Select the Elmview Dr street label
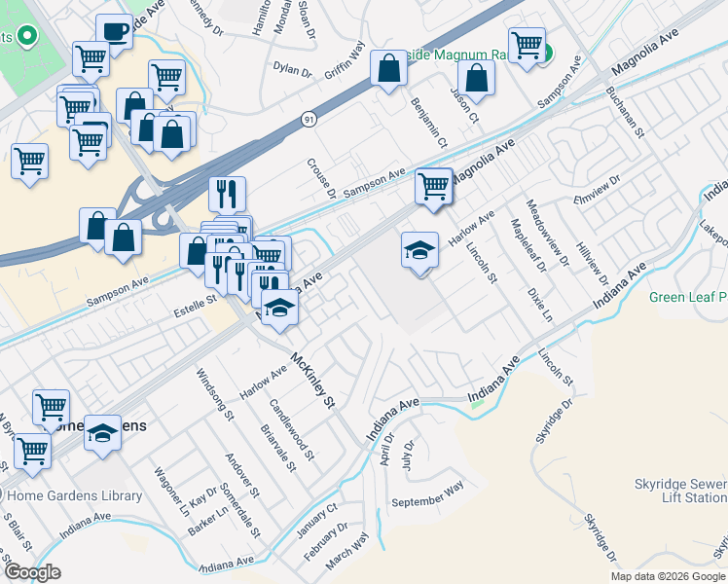This screenshot has width=728, height=584. 597,190
